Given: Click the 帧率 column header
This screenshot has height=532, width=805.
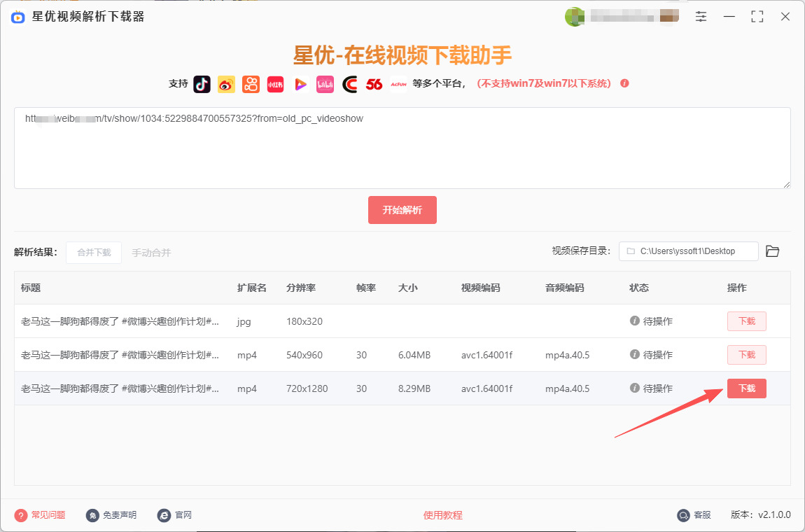Looking at the screenshot, I should [x=366, y=288].
